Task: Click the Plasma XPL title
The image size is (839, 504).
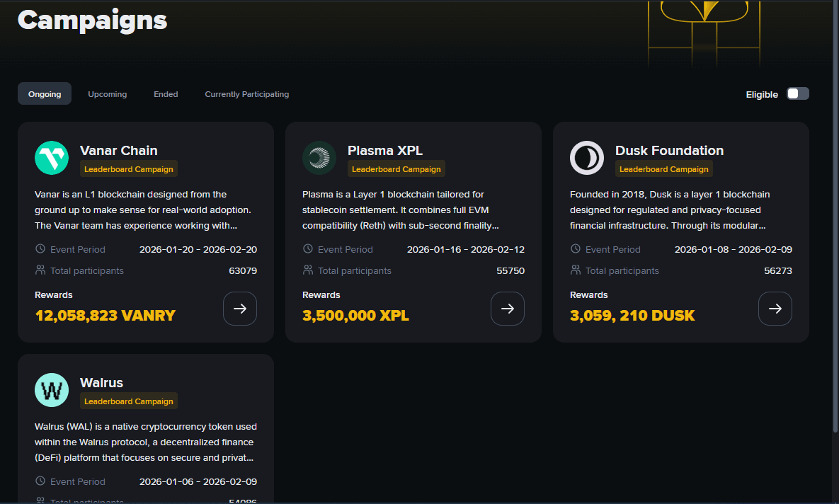Action: [x=385, y=150]
